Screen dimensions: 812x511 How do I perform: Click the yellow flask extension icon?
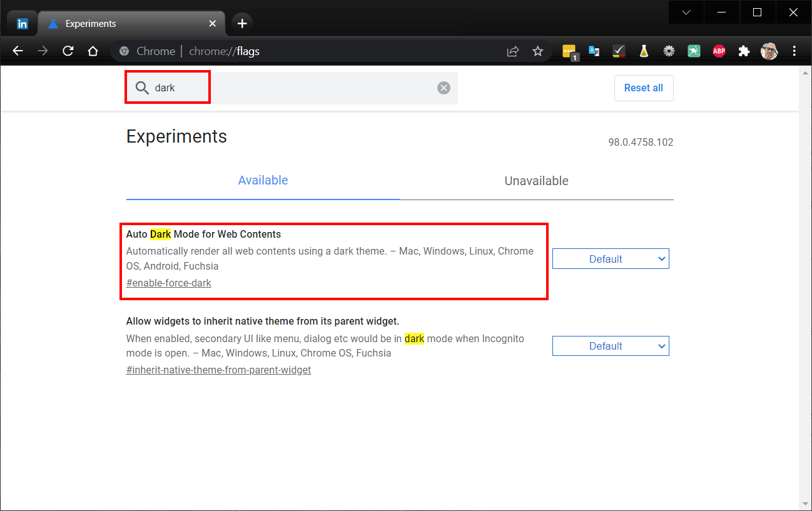click(644, 51)
